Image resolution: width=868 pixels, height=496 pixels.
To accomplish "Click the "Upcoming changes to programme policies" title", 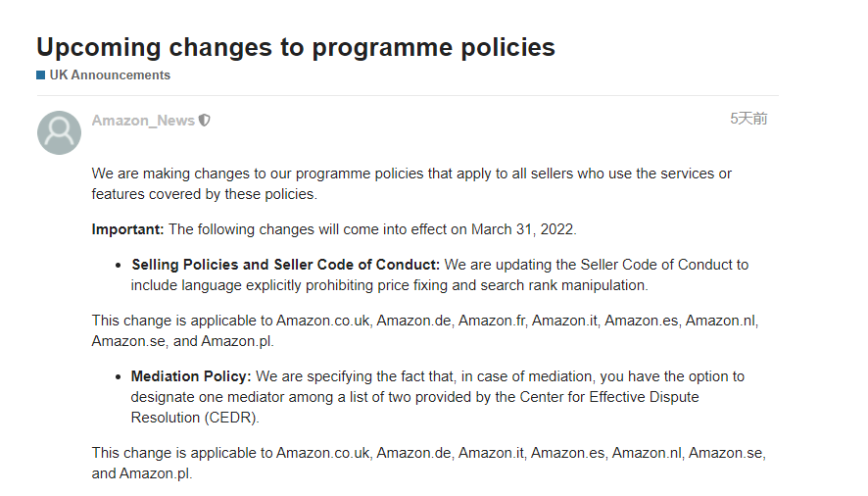I will tap(296, 46).
